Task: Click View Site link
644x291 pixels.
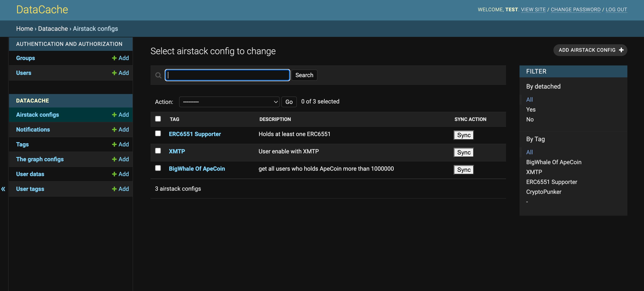Action: tap(533, 9)
